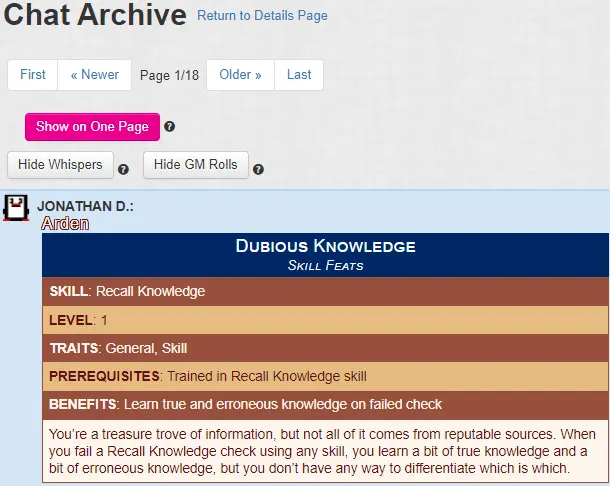Click the Dubious Knowledge card title

coord(326,246)
